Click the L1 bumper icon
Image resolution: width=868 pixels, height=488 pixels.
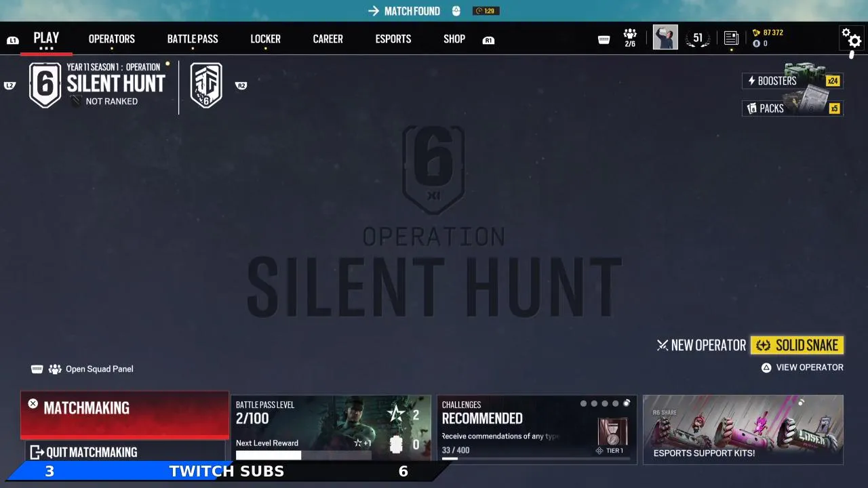tap(12, 41)
